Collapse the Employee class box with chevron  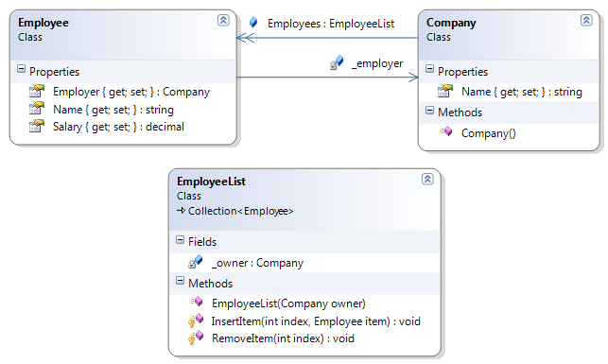tap(223, 20)
